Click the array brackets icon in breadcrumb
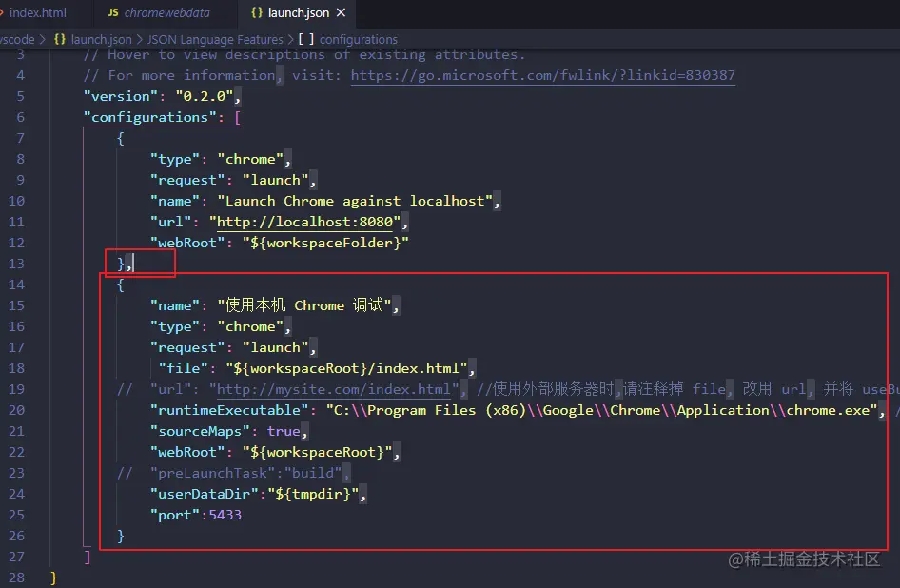The image size is (900, 588). 306,39
